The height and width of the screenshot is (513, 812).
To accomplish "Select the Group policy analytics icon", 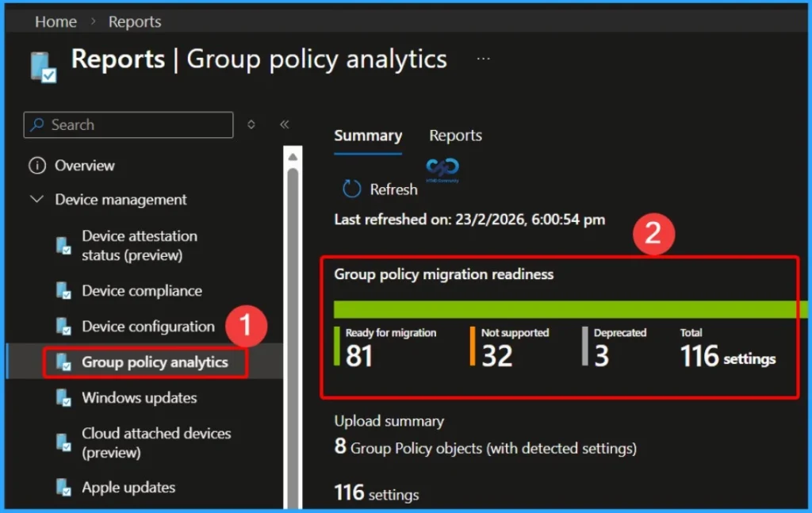I will [63, 362].
